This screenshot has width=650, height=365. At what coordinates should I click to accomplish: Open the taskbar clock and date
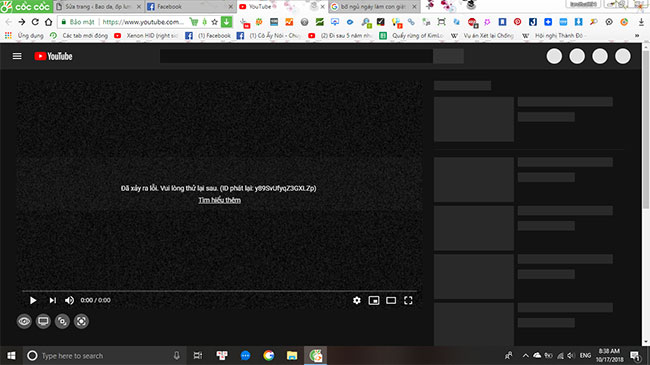coord(609,356)
